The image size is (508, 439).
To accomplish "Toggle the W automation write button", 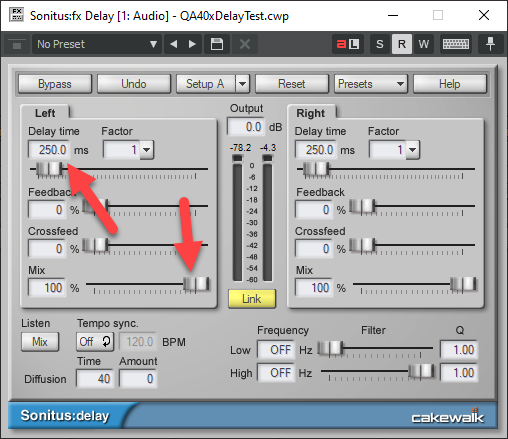I will click(424, 44).
